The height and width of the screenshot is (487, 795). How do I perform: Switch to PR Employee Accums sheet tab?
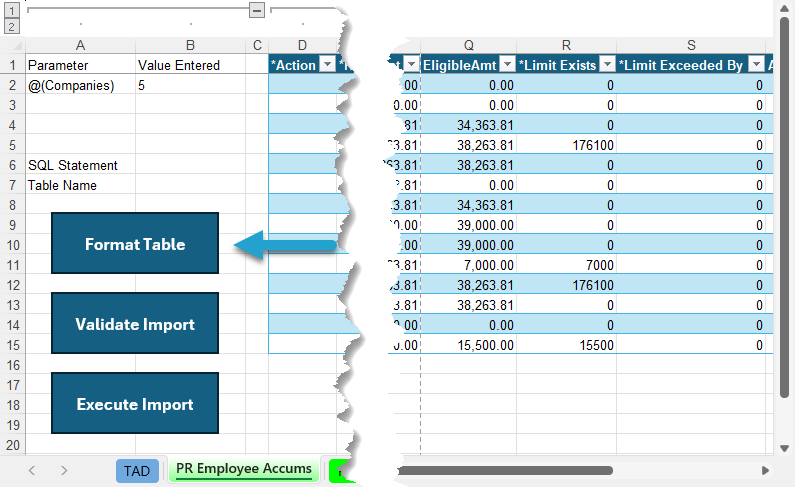click(244, 469)
